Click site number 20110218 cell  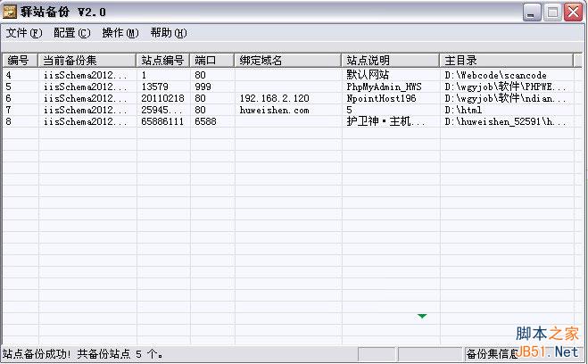(x=162, y=99)
